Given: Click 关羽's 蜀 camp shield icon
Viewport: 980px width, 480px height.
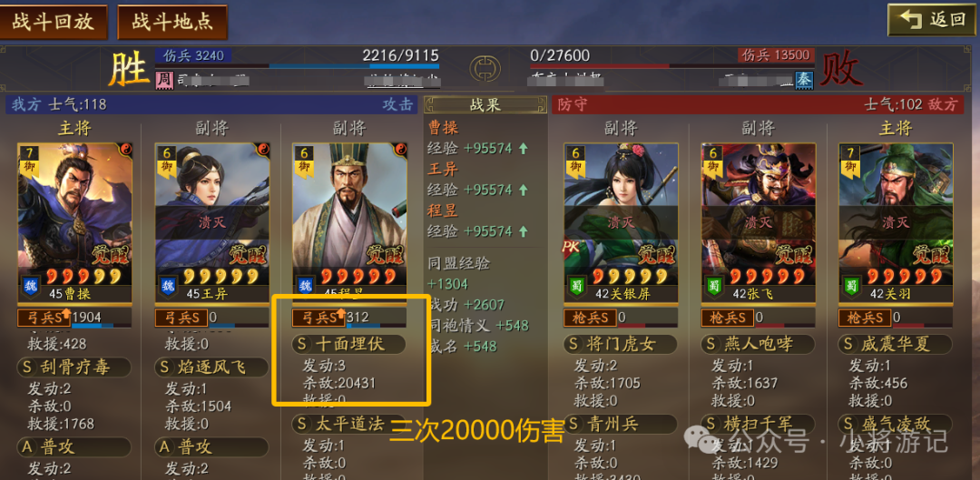Looking at the screenshot, I should (x=852, y=285).
